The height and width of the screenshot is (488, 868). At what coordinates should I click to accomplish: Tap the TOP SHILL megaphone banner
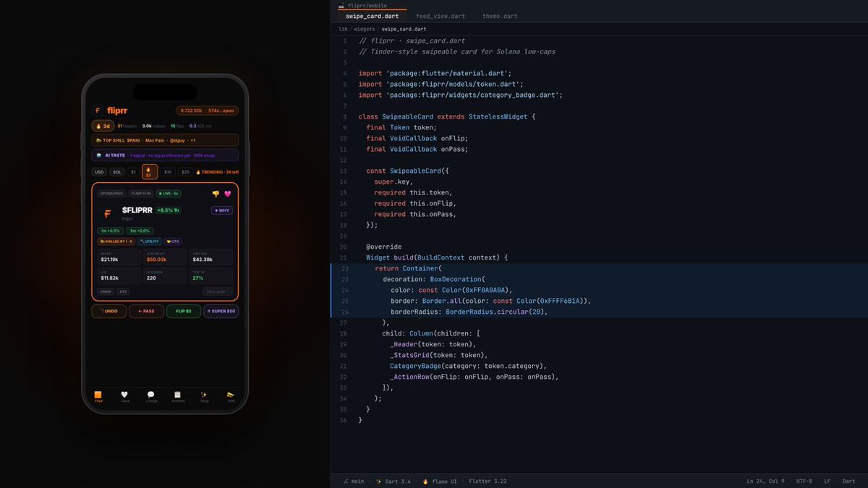[165, 140]
